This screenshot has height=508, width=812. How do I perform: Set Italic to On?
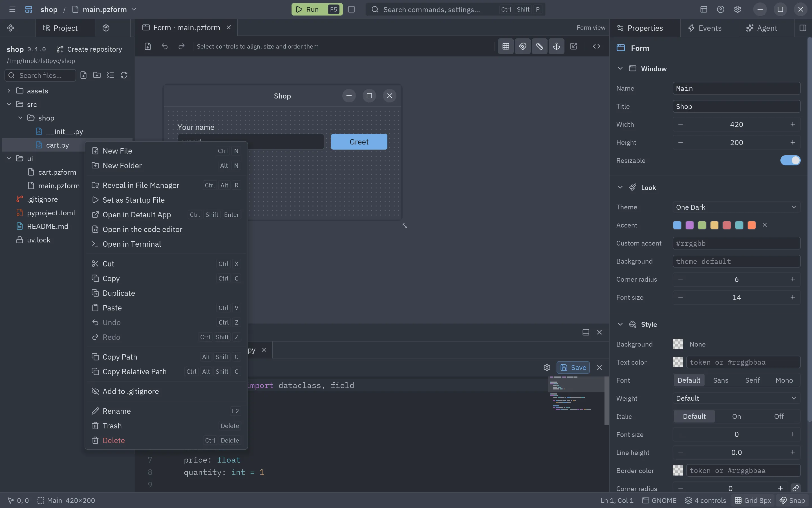pyautogui.click(x=736, y=416)
